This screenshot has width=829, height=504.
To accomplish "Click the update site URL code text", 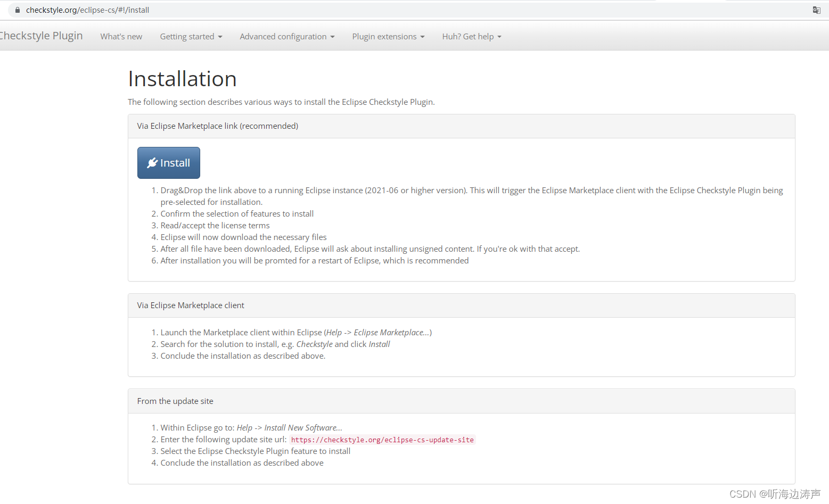I will pyautogui.click(x=382, y=440).
